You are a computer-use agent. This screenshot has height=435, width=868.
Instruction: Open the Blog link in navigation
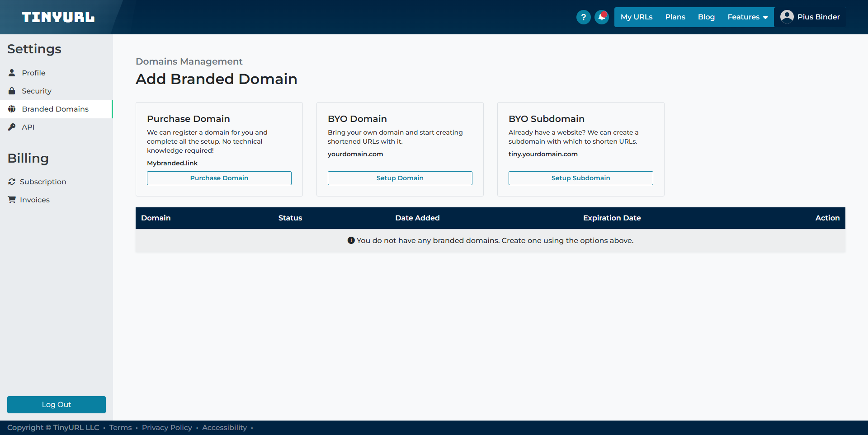706,17
